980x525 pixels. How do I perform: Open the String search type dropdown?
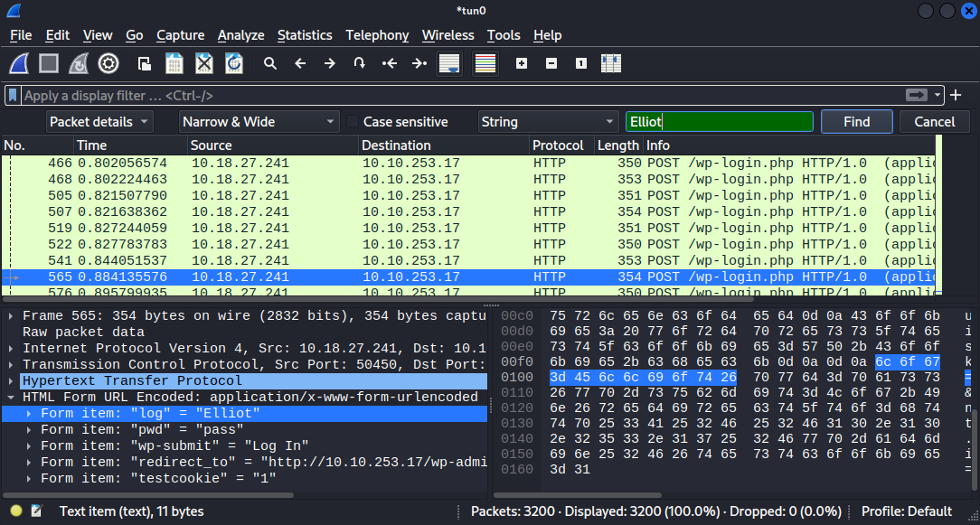tap(549, 122)
